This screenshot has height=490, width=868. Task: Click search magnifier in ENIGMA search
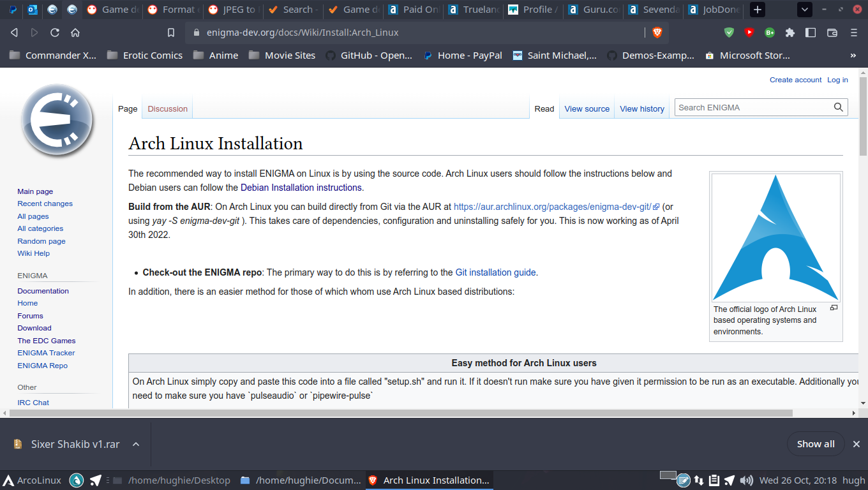pyautogui.click(x=839, y=107)
